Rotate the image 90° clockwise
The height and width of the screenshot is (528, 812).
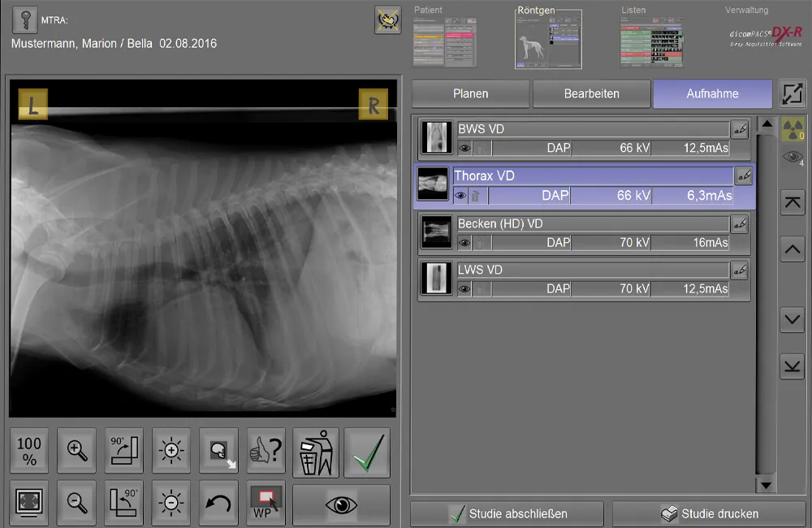[x=124, y=451]
